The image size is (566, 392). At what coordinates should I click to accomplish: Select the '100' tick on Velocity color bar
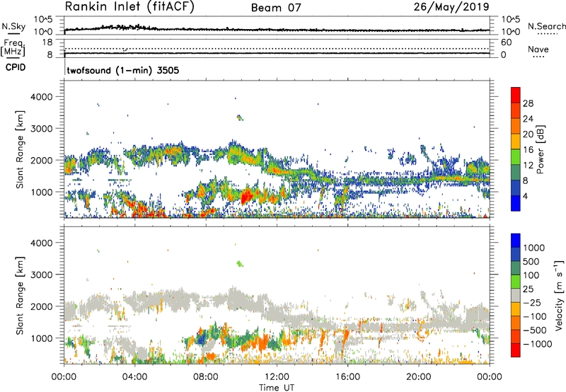531,275
